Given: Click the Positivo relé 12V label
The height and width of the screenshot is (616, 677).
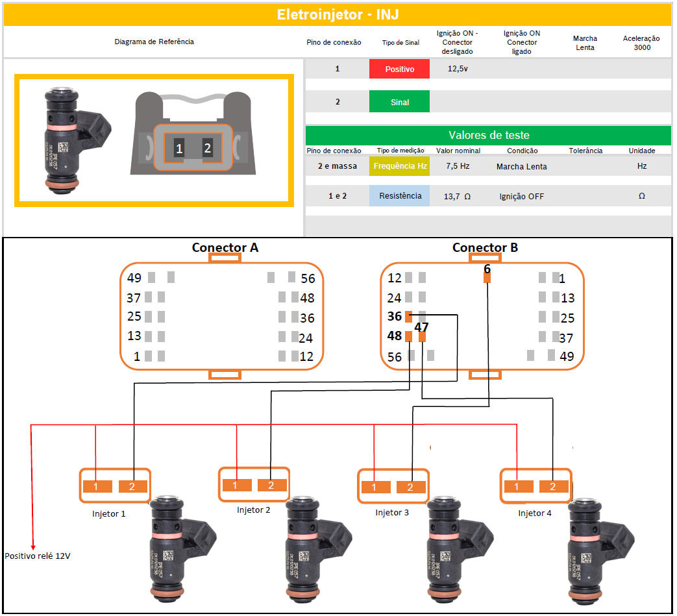Looking at the screenshot, I should pos(37,556).
